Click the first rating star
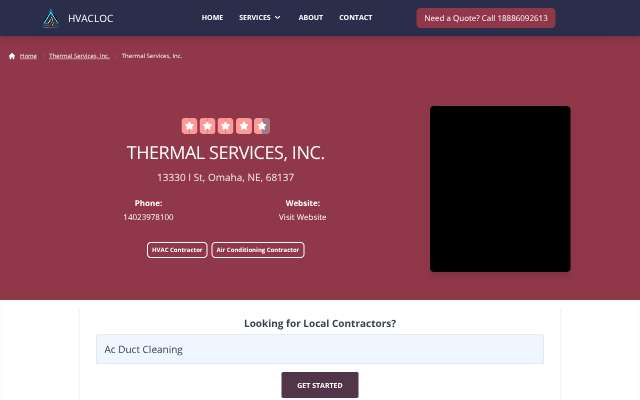 (189, 126)
